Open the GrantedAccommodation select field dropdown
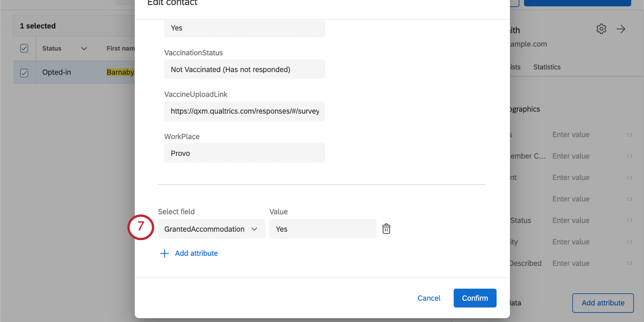This screenshot has width=644, height=322. pos(211,229)
